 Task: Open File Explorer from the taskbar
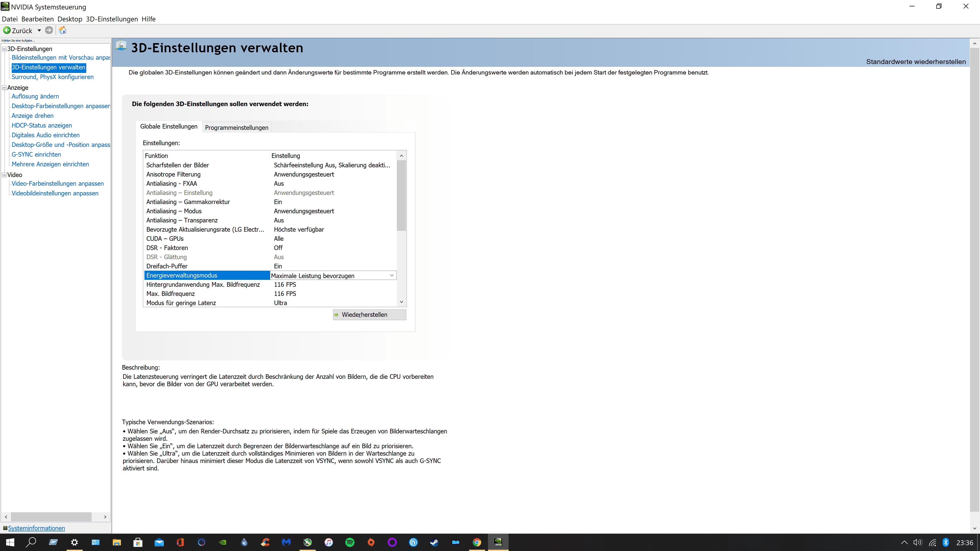(117, 542)
